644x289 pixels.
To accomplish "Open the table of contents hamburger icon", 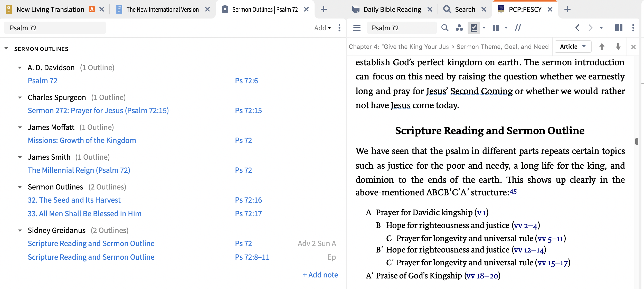I will 357,28.
